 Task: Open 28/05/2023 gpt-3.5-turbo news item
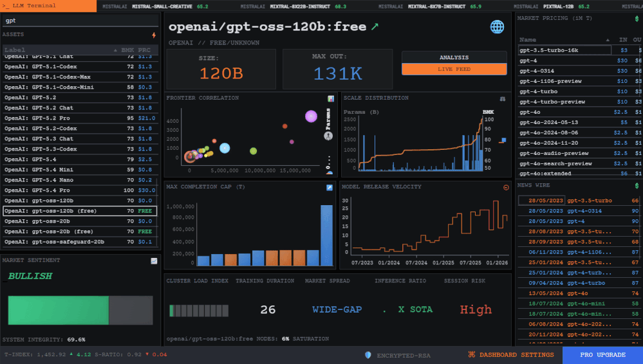(x=579, y=201)
